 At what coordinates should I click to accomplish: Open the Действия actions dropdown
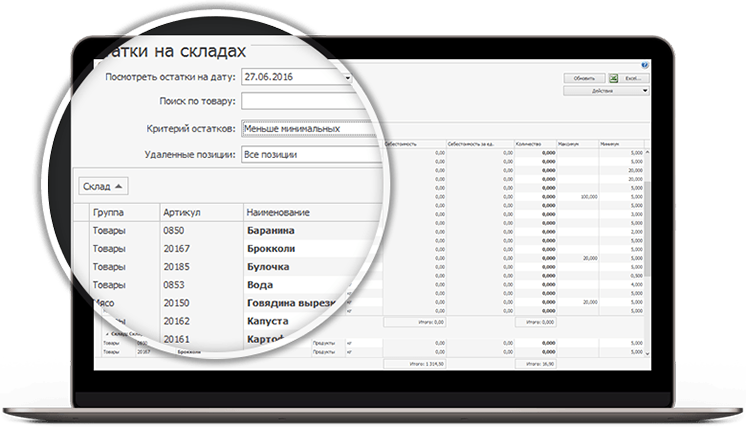(x=605, y=90)
